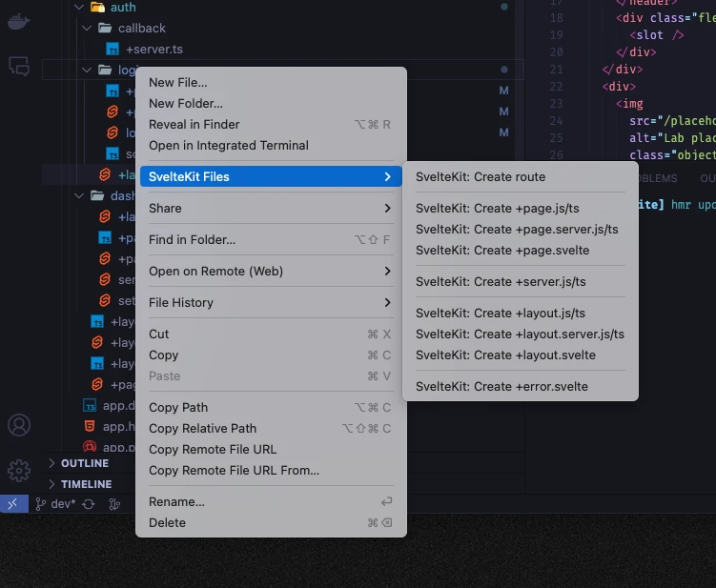The height and width of the screenshot is (588, 716).
Task: Collapse the auth folder
Action: pos(79,8)
